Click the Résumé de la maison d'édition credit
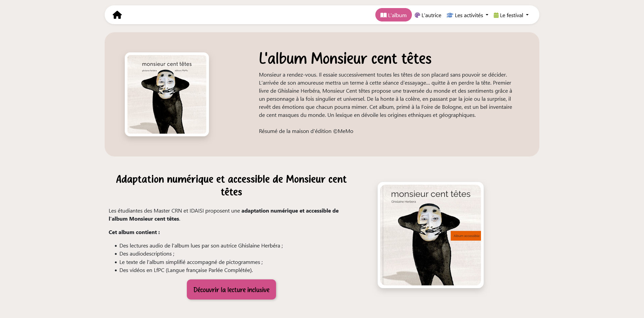Image resolution: width=644 pixels, height=318 pixels. [306, 131]
